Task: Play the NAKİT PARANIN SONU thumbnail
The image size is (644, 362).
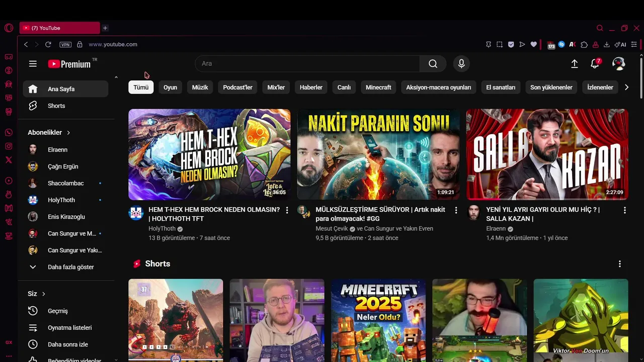Action: point(378,154)
